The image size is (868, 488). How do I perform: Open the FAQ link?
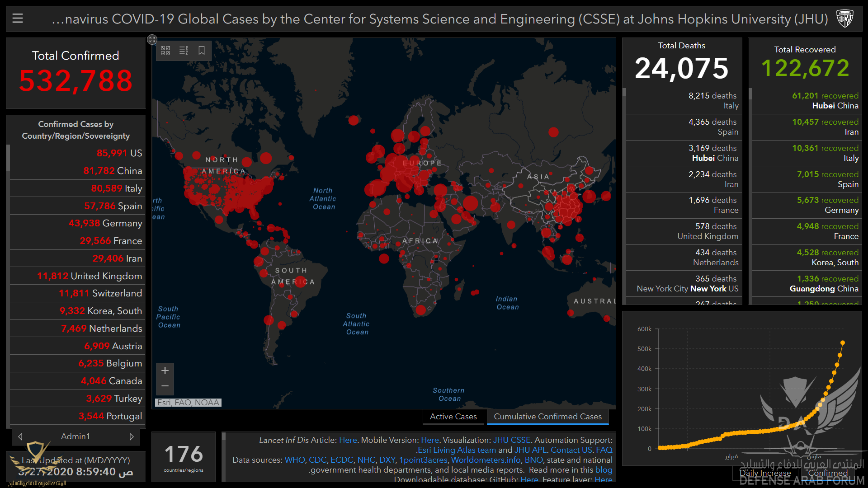(604, 450)
